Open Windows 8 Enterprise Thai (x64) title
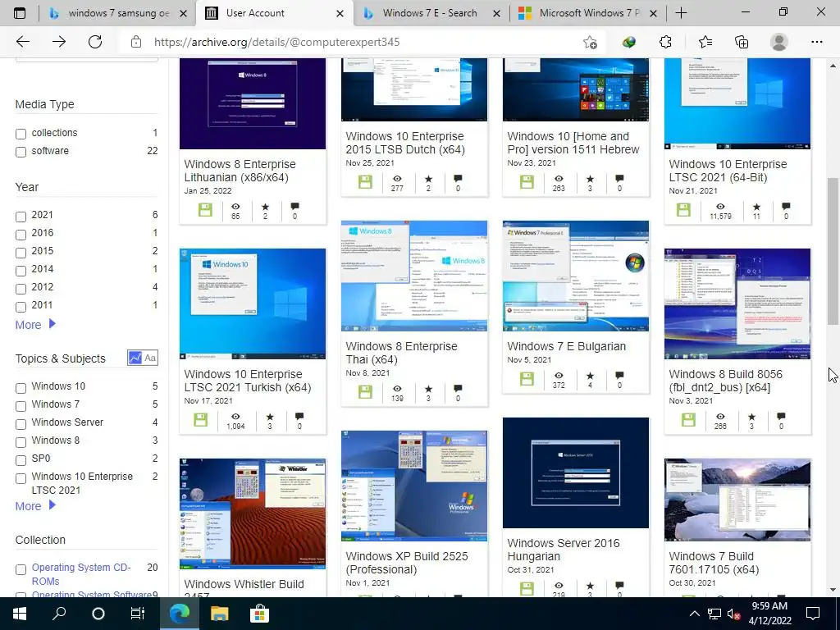 (401, 353)
